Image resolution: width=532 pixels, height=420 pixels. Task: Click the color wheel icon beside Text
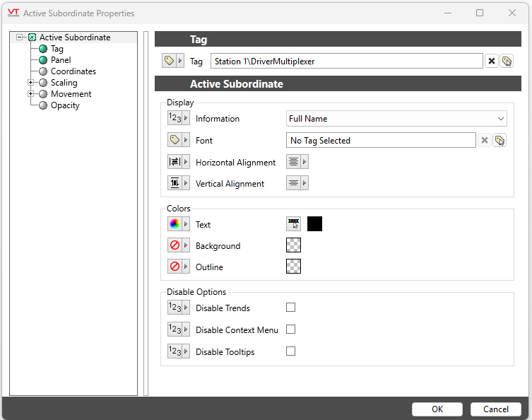pos(175,224)
